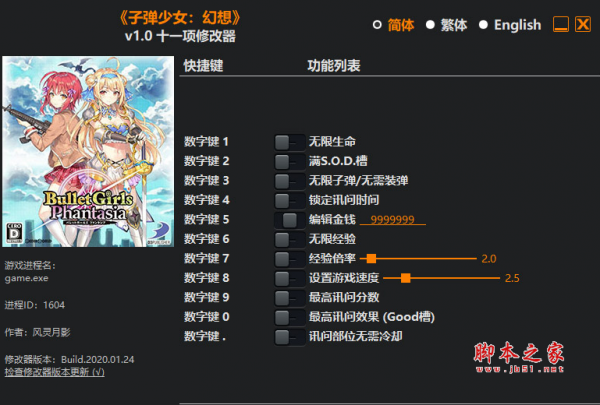The height and width of the screenshot is (405, 600).
Task: Enable 满S.O.D.槽 toggle
Action: point(290,162)
